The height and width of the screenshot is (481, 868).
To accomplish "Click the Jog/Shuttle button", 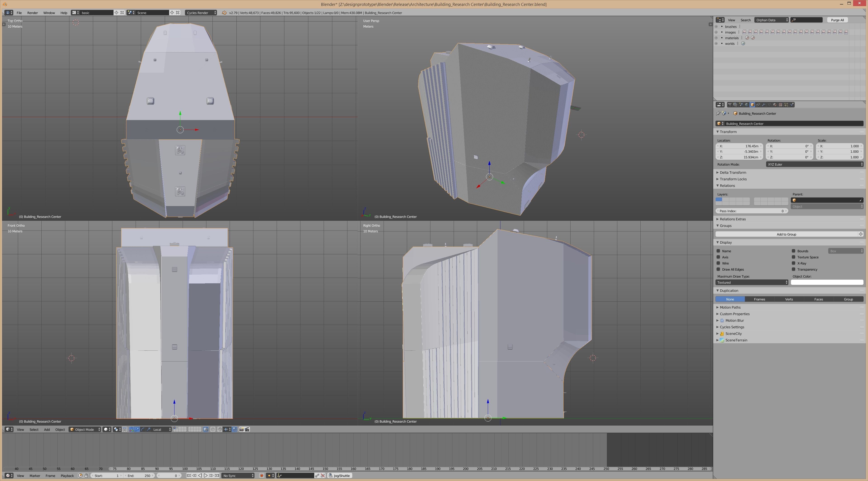I will (x=339, y=476).
